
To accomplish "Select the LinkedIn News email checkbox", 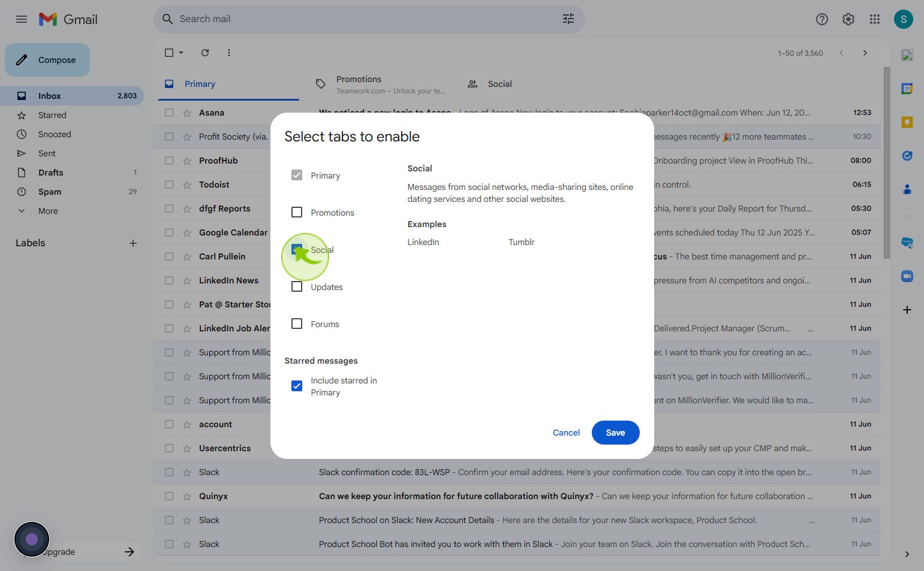I will (x=169, y=280).
